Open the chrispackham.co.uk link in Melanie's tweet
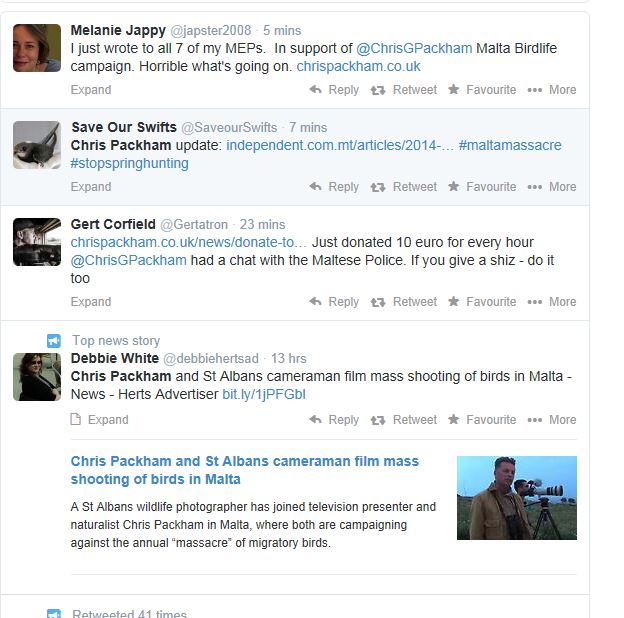Viewport: 624px width, 618px height. [x=358, y=67]
